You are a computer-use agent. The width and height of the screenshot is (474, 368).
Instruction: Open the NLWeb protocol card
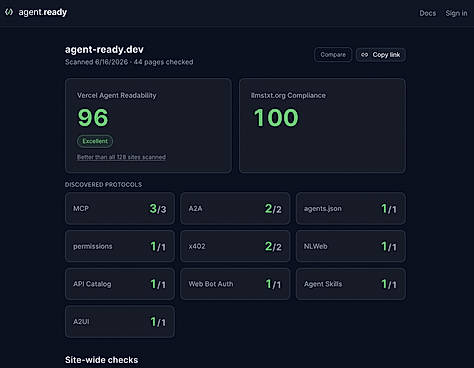(x=351, y=246)
